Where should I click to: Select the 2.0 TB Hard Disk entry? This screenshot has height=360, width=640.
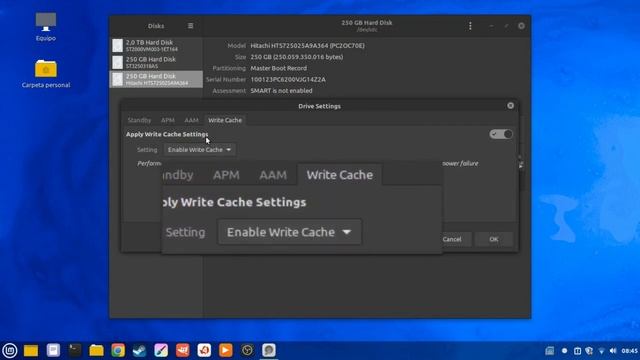click(156, 45)
